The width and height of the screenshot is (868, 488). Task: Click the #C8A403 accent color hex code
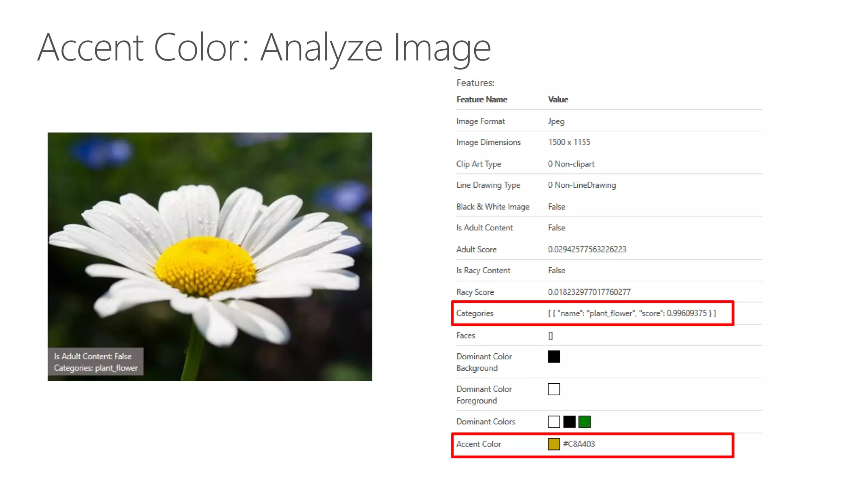click(x=579, y=444)
